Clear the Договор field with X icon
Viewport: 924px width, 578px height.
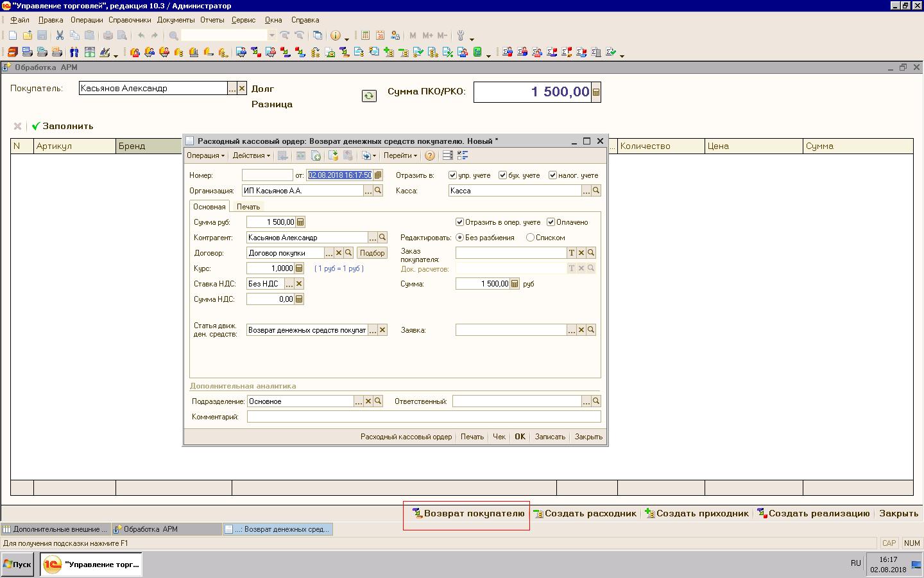339,253
